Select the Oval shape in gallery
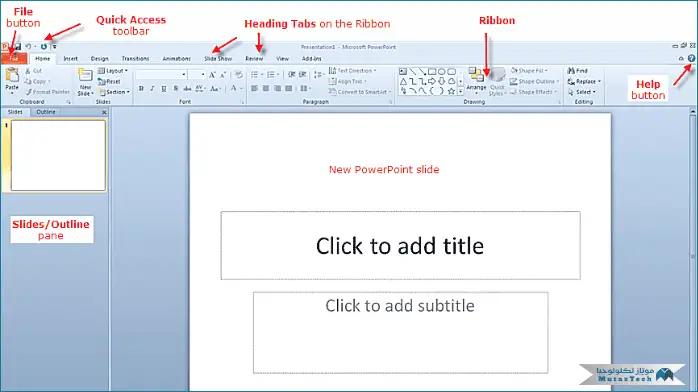This screenshot has width=698, height=392. [x=442, y=71]
